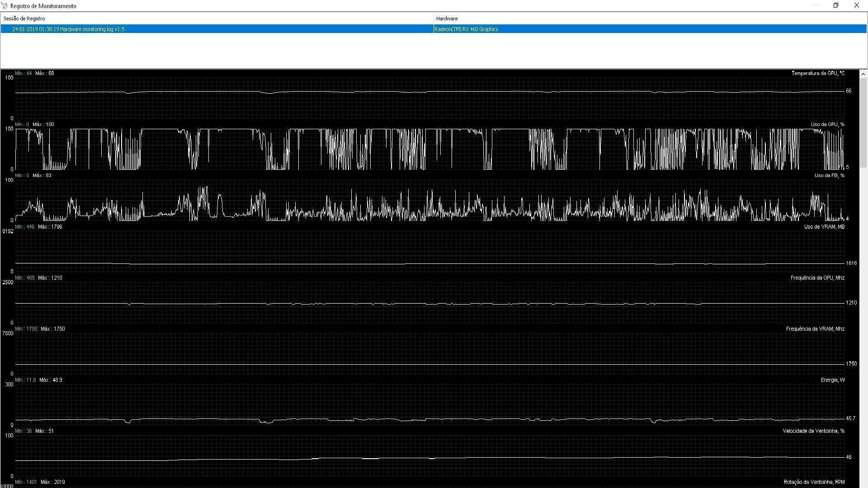Click the scrollbar up arrow in graph panel
Screen dimensions: 868x488
pos(863,74)
